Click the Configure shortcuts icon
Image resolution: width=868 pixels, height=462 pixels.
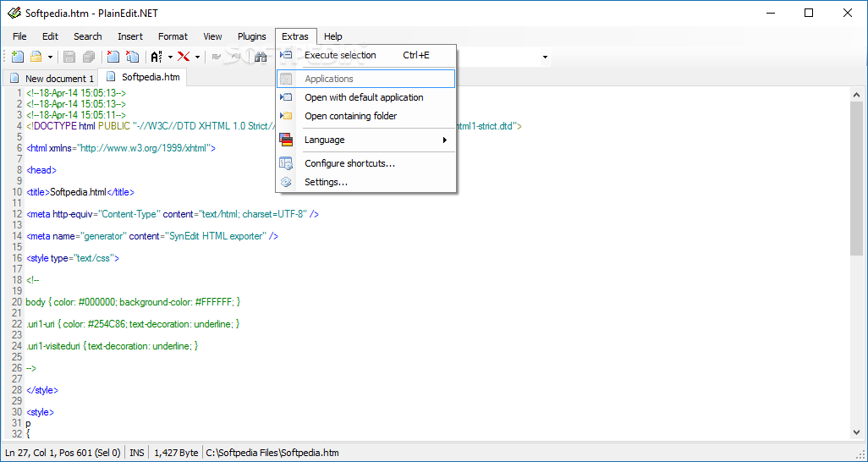pos(286,163)
